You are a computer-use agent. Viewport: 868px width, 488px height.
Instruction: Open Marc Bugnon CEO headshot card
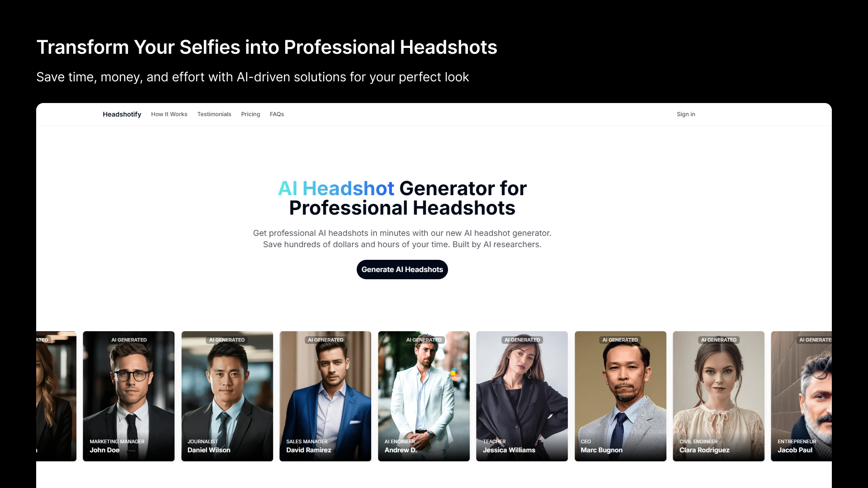tap(620, 396)
